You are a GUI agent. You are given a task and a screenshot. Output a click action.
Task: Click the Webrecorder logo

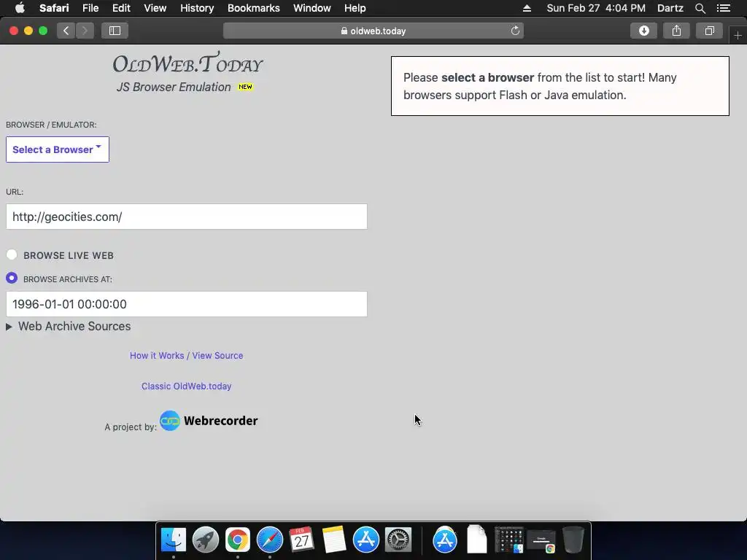tap(209, 421)
